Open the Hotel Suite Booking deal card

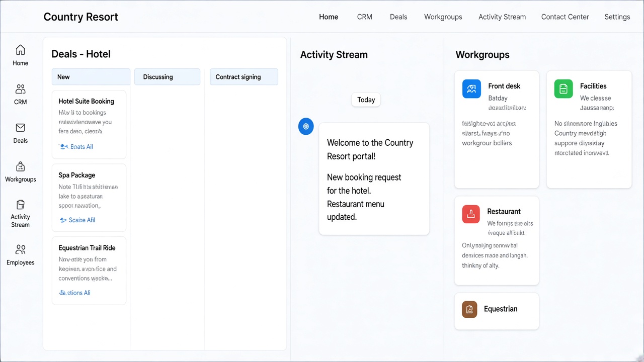point(89,125)
